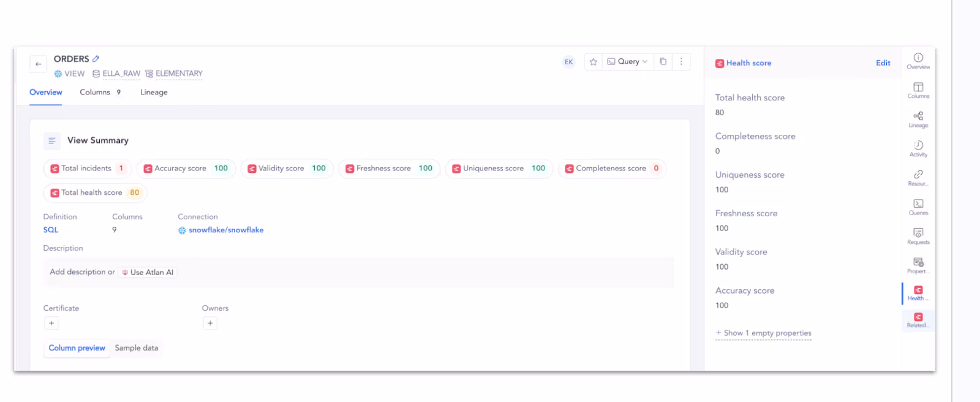The height and width of the screenshot is (402, 980).
Task: Click the Accuracy score label in side panel
Action: coord(745,291)
